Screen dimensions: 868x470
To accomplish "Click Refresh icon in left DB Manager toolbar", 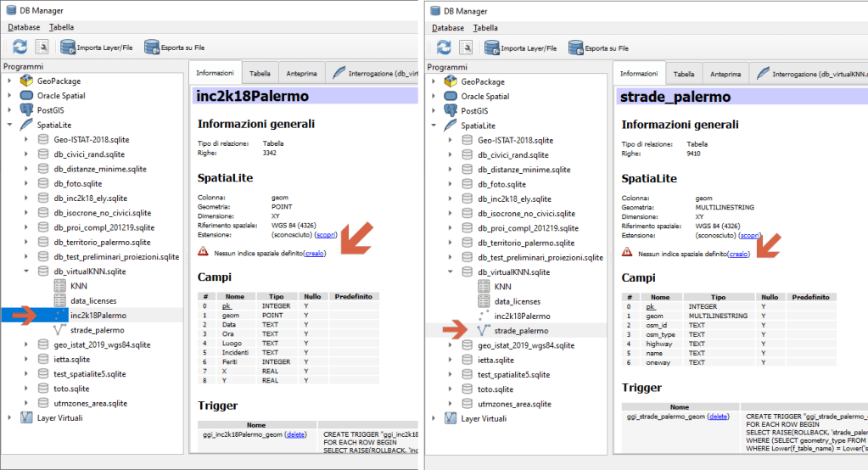I will click(x=20, y=48).
